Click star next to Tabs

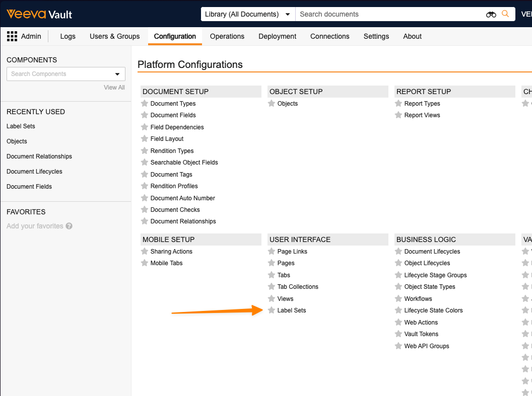pos(272,275)
